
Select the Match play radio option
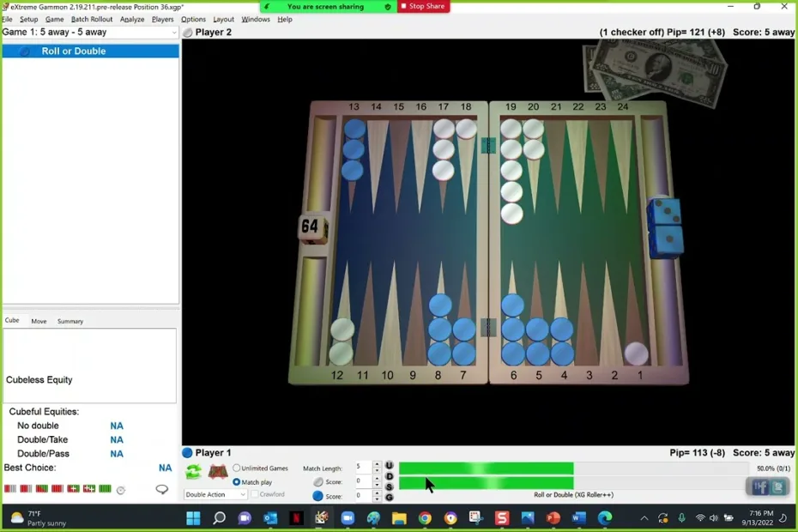click(x=237, y=482)
